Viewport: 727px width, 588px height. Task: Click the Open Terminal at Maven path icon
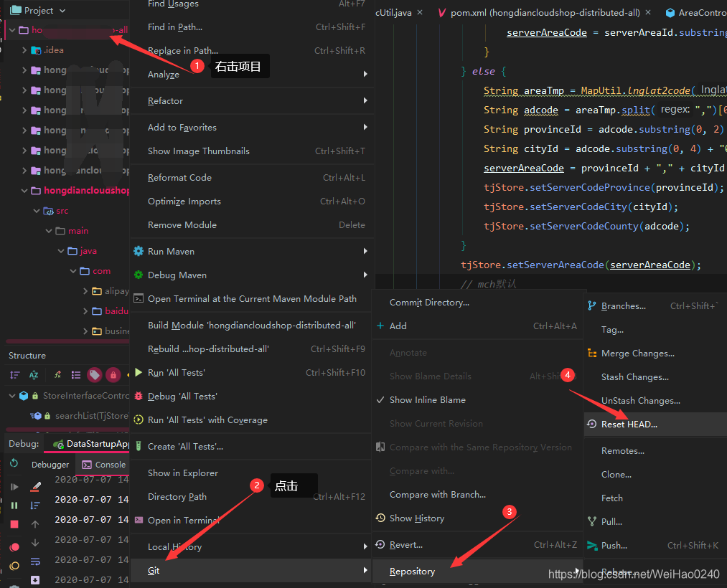tap(139, 298)
